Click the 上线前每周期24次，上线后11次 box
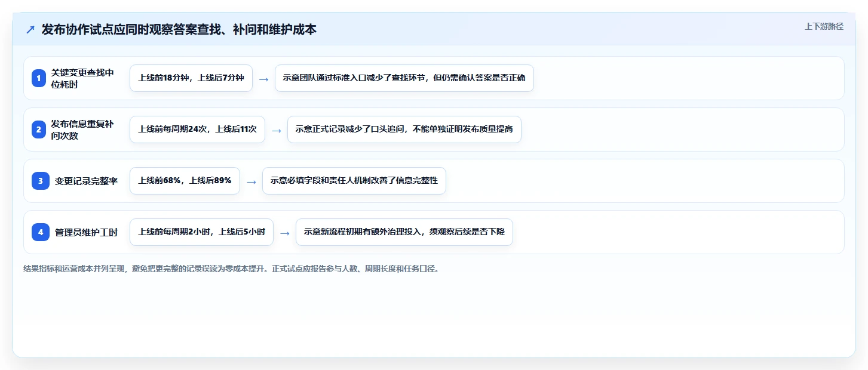This screenshot has height=370, width=868. pyautogui.click(x=197, y=129)
